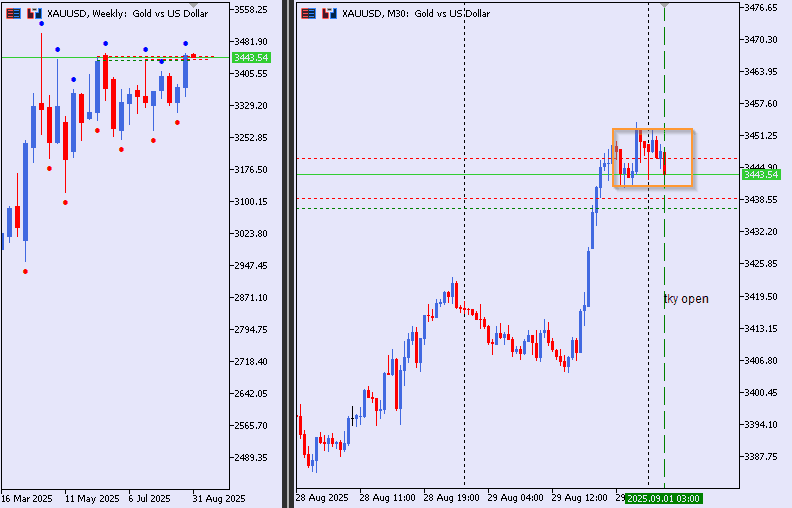Click the '28 Aug 11:00' time on M30 axis
Viewport: 792px width, 508px height.
point(388,498)
